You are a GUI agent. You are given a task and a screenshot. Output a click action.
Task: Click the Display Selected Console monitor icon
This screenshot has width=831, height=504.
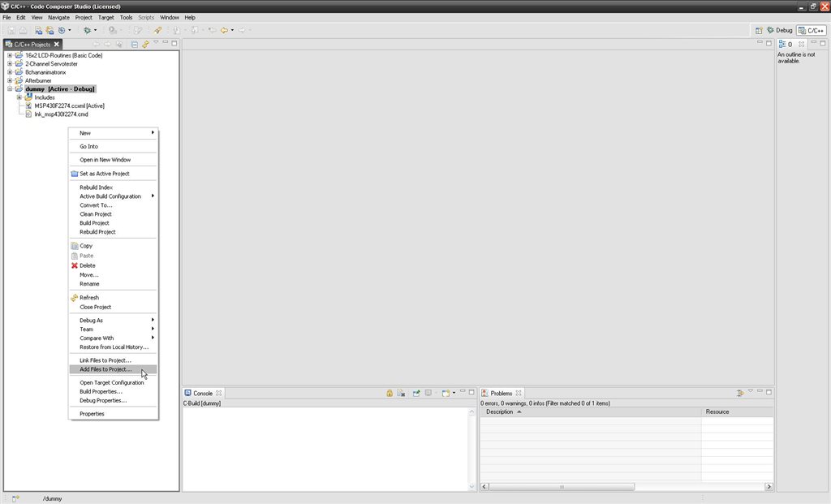[428, 393]
